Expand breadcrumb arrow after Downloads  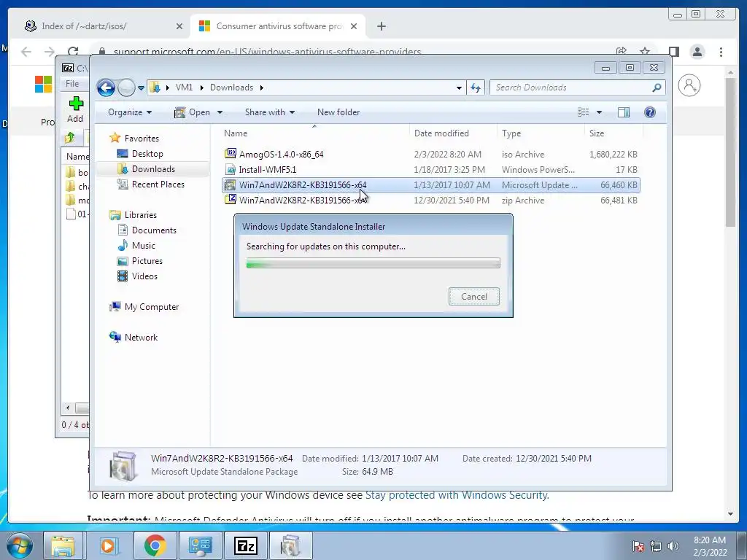point(262,87)
